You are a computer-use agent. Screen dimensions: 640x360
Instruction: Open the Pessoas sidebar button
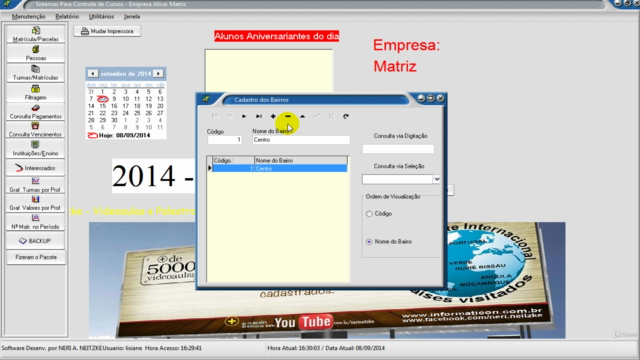[36, 53]
